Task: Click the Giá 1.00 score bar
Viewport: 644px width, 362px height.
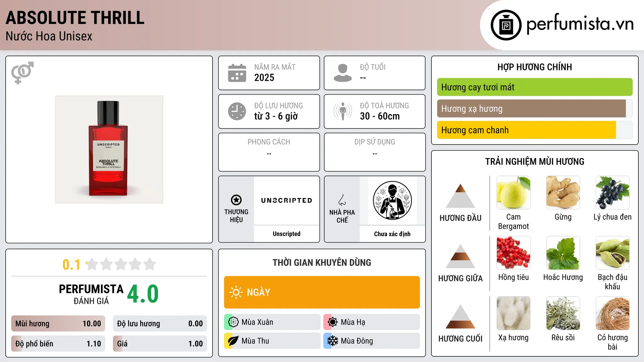Action: pos(160,344)
